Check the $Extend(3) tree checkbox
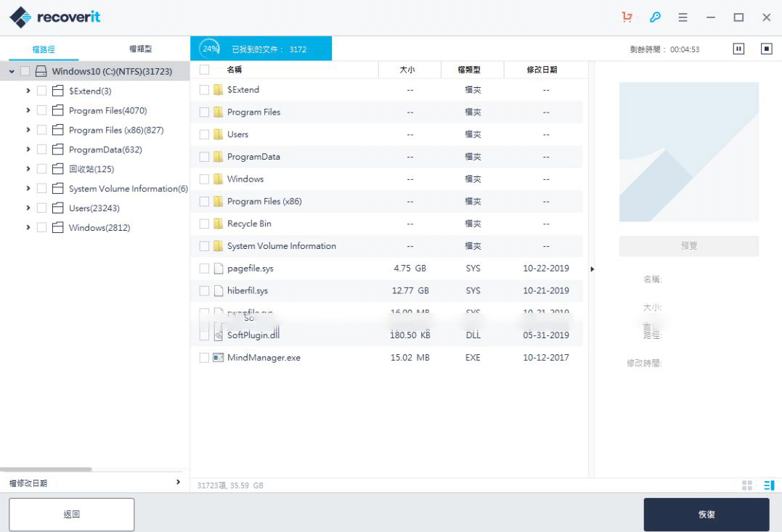782x532 pixels. 42,91
